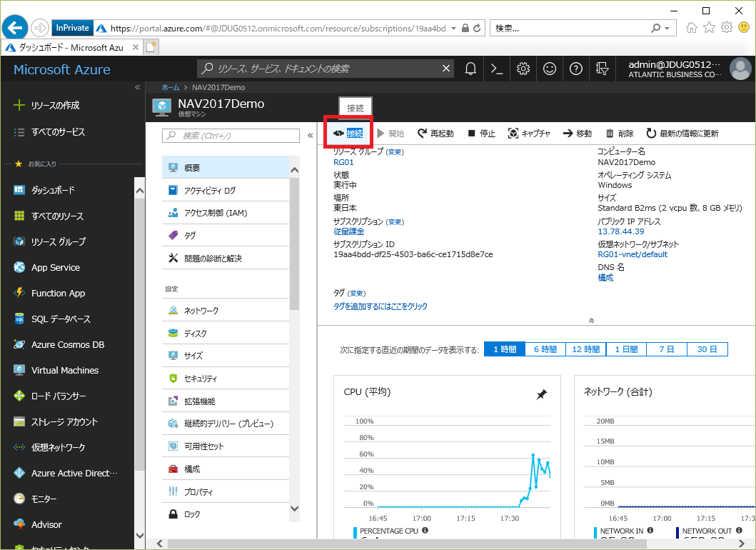Viewport: 756px width, 550px height.
Task: Click the 移動 move button
Action: coord(577,133)
